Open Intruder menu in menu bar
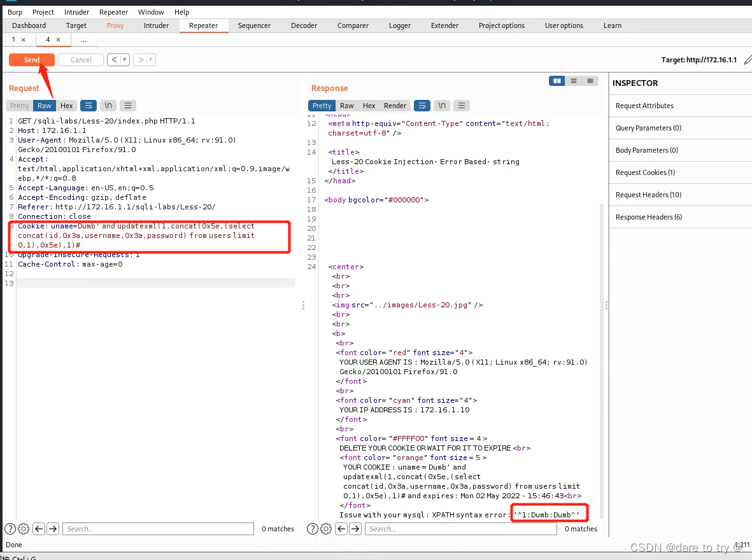The width and height of the screenshot is (752, 560). click(77, 12)
